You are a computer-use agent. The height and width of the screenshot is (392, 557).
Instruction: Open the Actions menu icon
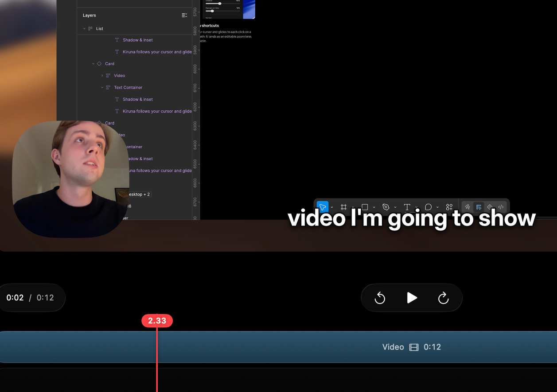click(x=449, y=207)
